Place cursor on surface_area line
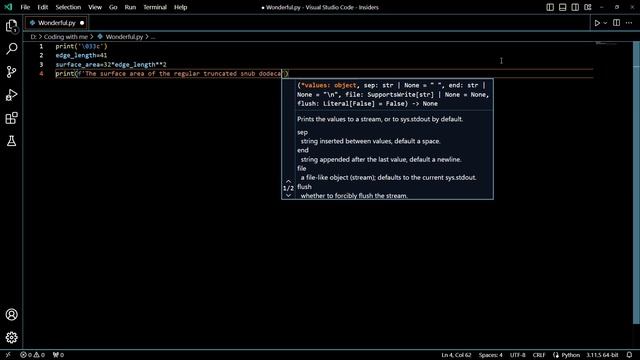The image size is (640, 360). pyautogui.click(x=111, y=64)
